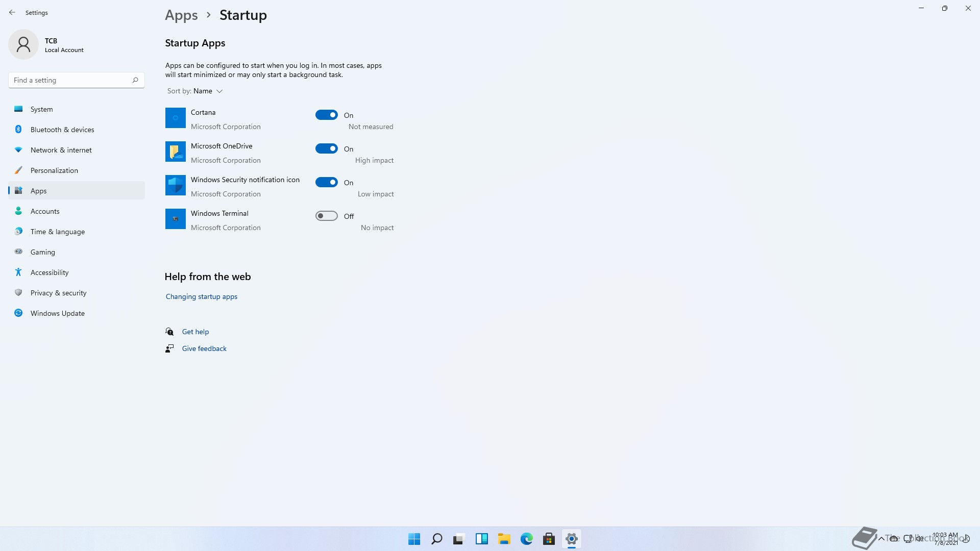Click the TCB user avatar icon
Screen dimensions: 980x551
[x=23, y=44]
